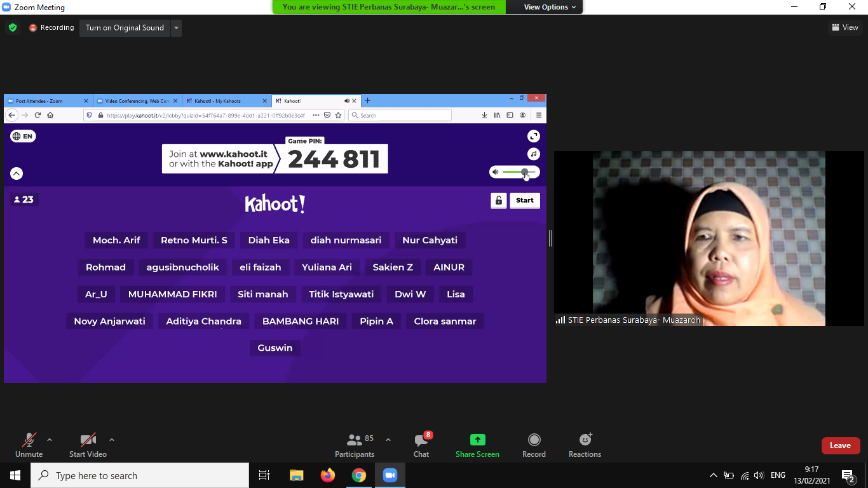This screenshot has width=868, height=488.
Task: Click the Share Screen icon
Action: tap(477, 440)
